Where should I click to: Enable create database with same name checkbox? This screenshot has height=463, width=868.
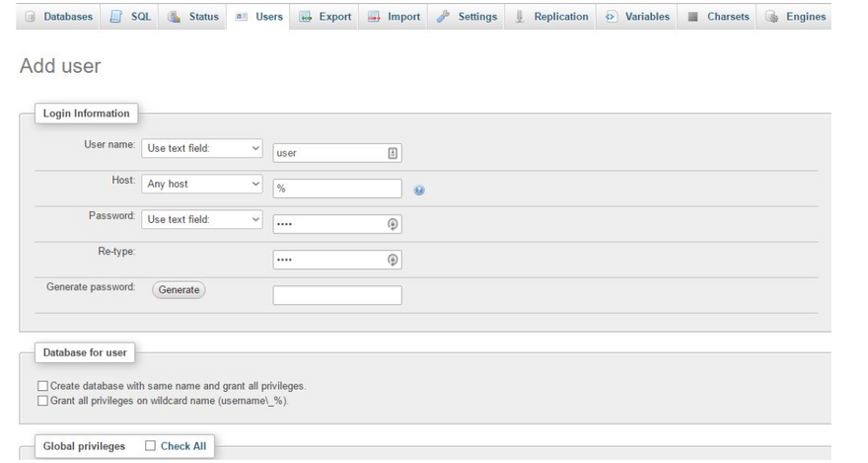coord(42,386)
